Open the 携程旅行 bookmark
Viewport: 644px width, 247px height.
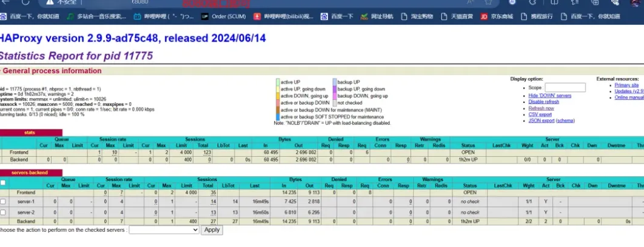coord(537,17)
